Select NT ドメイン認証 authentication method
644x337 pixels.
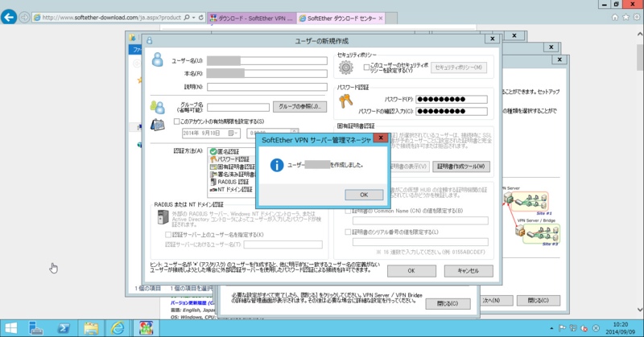point(231,189)
